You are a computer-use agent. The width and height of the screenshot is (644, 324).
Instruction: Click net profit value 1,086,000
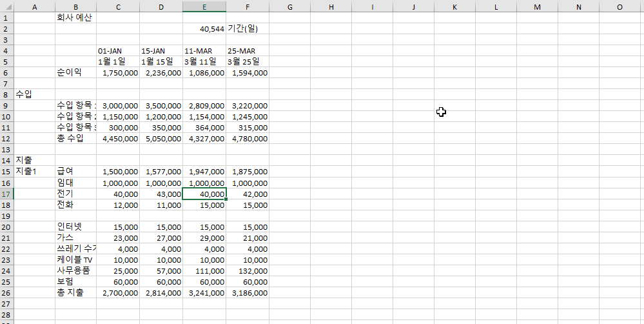pyautogui.click(x=204, y=73)
